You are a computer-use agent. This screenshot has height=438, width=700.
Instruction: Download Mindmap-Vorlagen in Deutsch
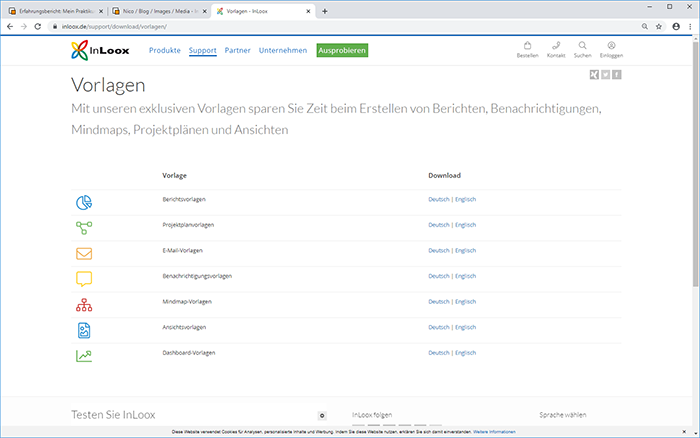click(439, 302)
